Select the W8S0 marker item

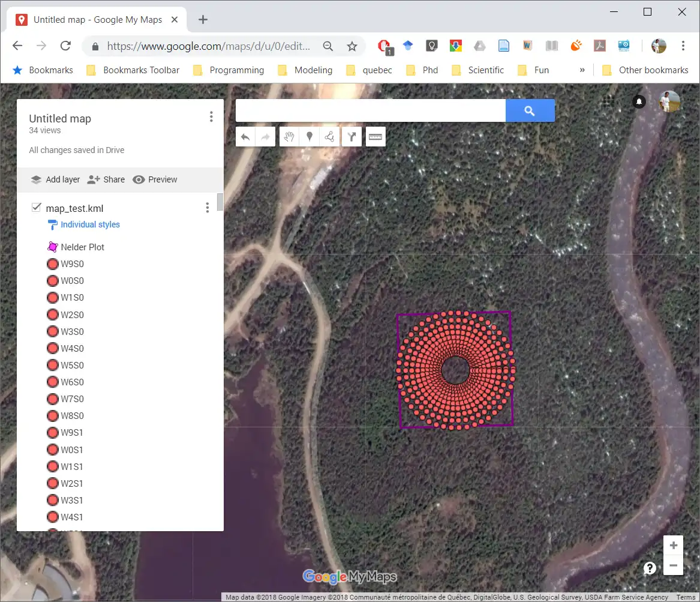pyautogui.click(x=65, y=416)
